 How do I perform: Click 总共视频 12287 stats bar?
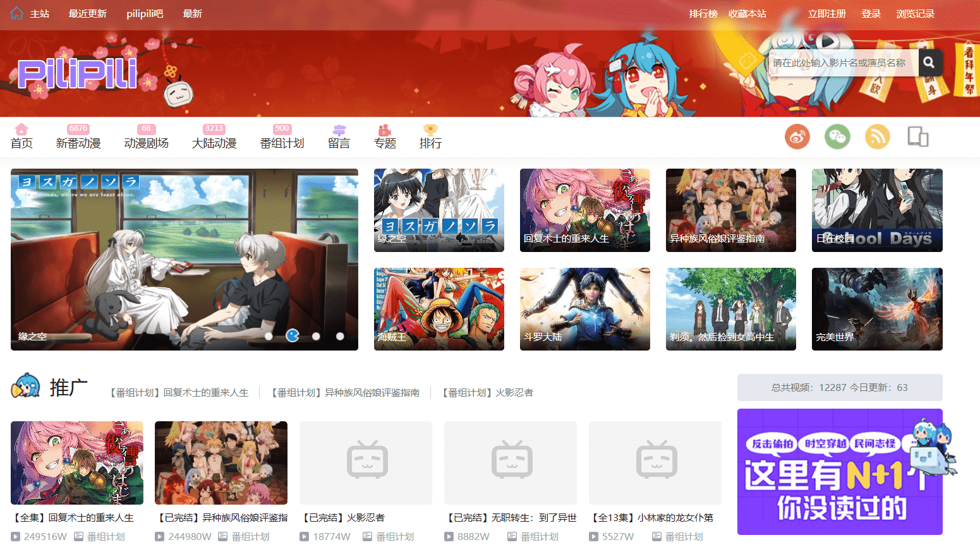840,388
